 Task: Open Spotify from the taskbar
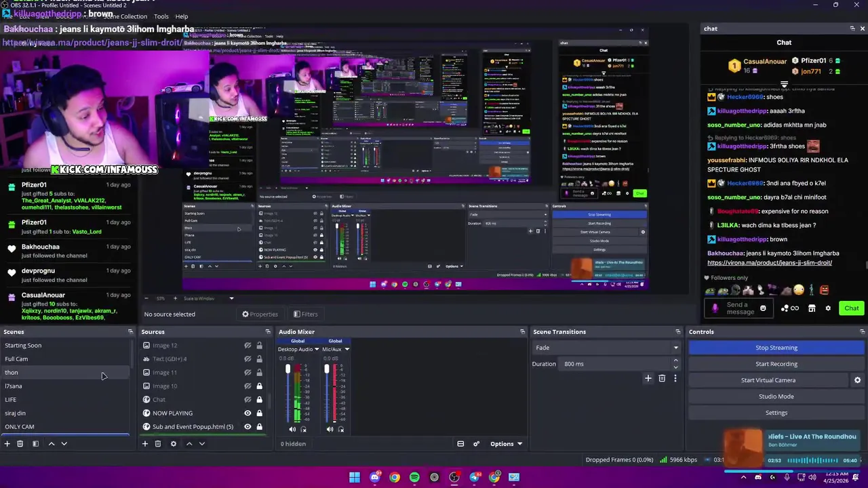pos(414,477)
